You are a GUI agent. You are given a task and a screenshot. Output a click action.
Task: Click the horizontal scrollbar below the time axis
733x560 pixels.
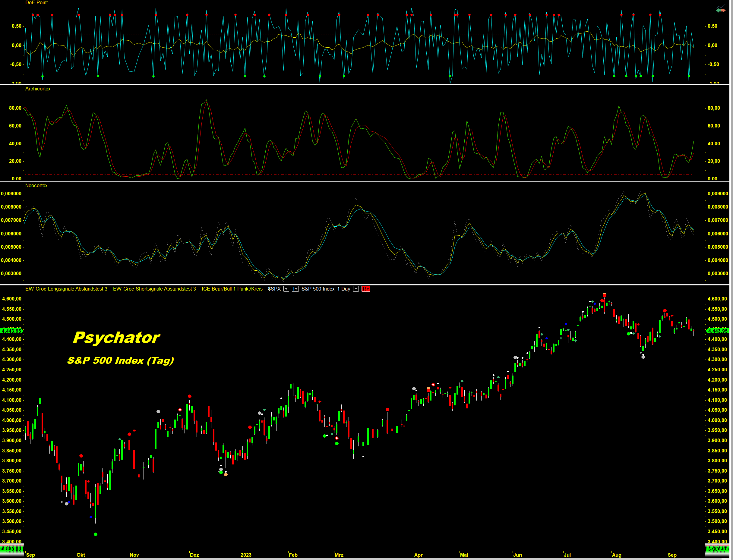point(367,559)
